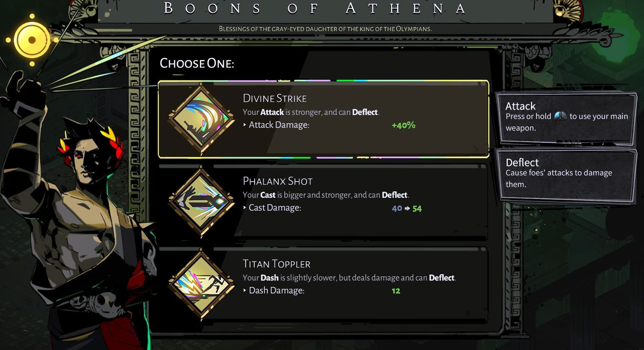Click the arrow between 40 and 54
Screen dimensions: 644x350
tap(407, 208)
